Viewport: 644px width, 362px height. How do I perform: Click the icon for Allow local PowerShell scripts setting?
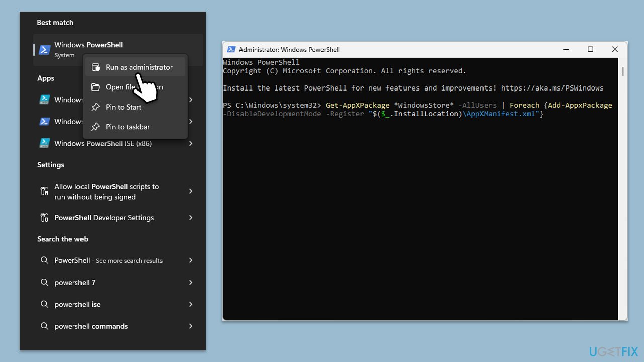(x=44, y=191)
